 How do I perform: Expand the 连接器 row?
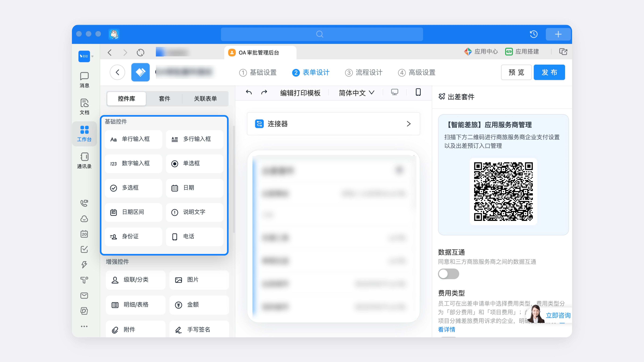[333, 124]
